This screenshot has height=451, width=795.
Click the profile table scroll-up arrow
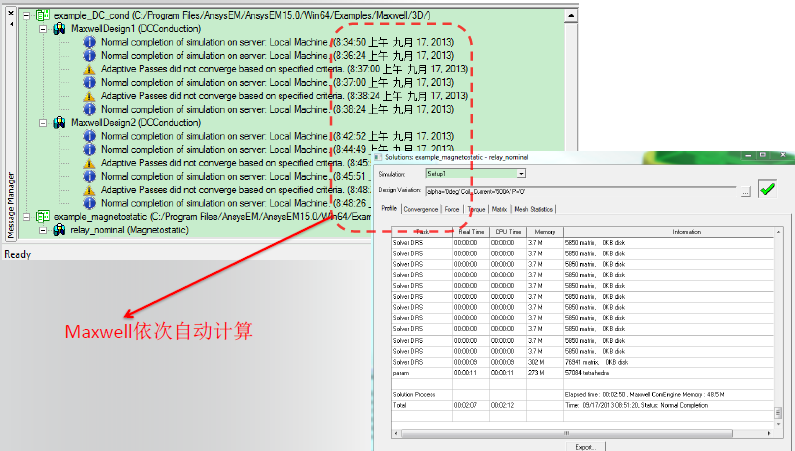tap(778, 232)
